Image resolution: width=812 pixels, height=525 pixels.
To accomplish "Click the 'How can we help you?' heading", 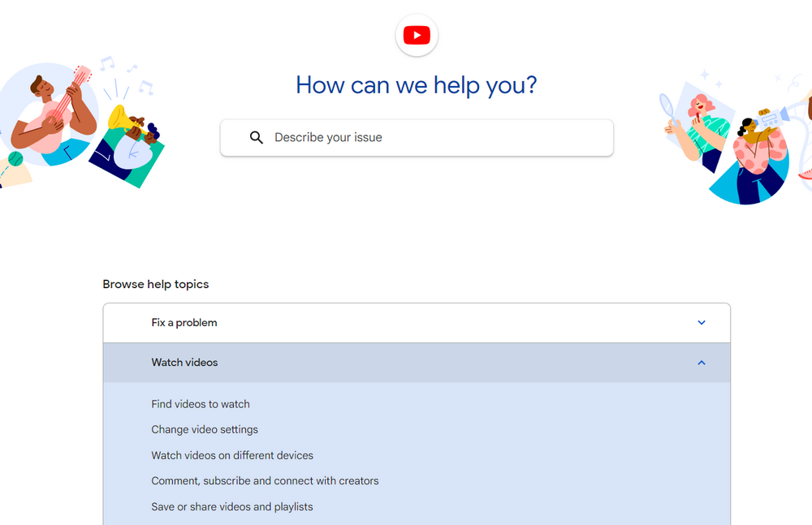I will click(417, 85).
